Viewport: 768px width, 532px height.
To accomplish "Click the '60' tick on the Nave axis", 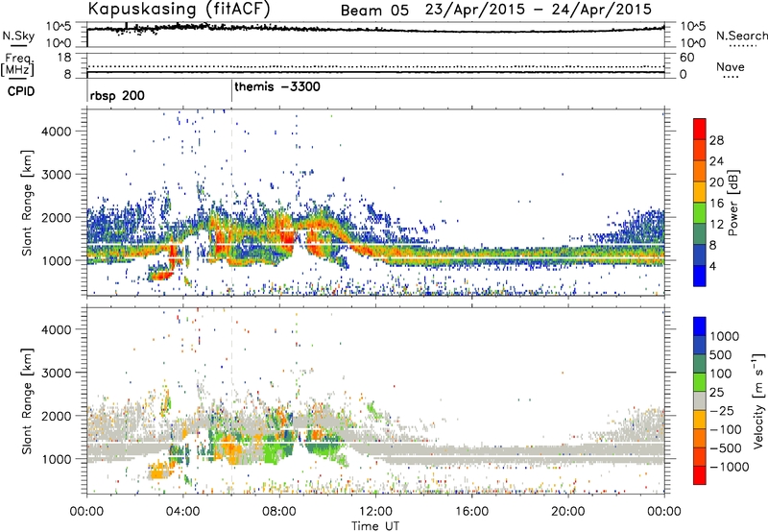I will (x=686, y=58).
